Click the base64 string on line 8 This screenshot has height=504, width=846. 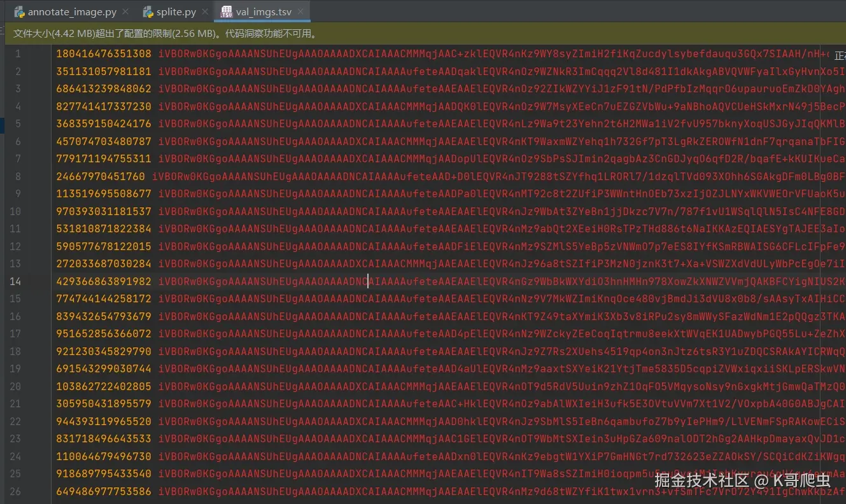[499, 176]
